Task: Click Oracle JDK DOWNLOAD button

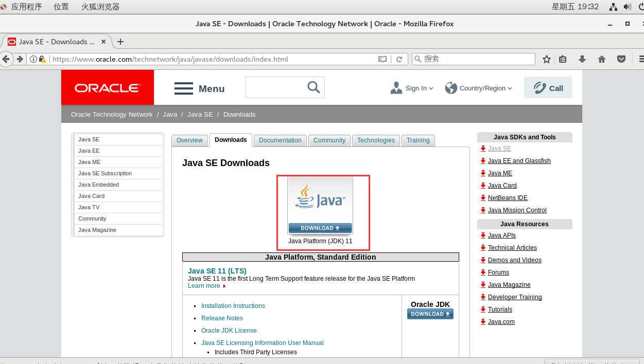Action: point(430,314)
